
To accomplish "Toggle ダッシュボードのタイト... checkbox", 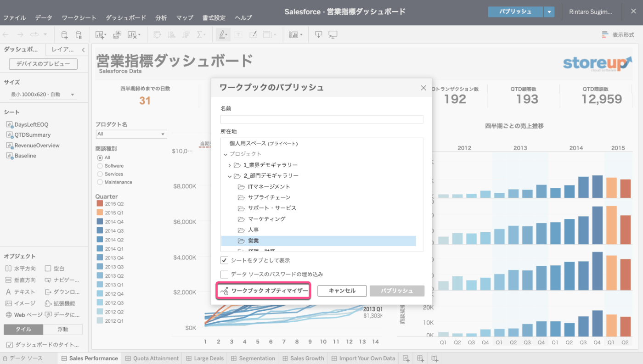I will pos(9,345).
